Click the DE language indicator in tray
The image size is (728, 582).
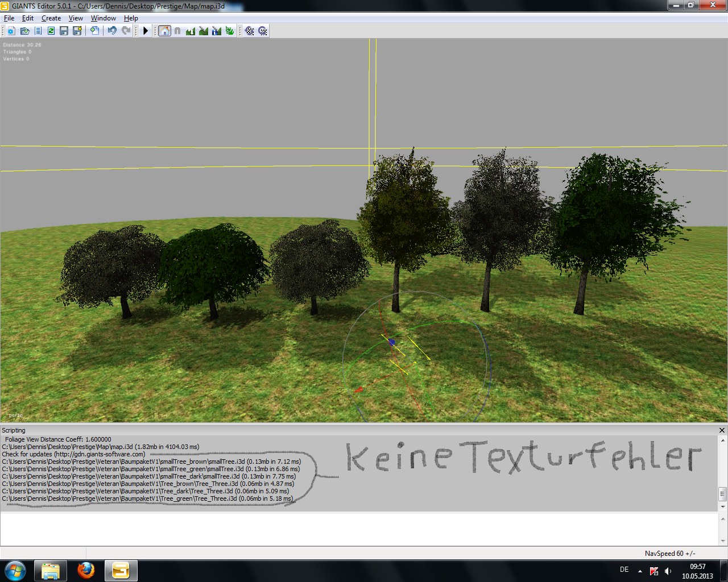pos(624,569)
